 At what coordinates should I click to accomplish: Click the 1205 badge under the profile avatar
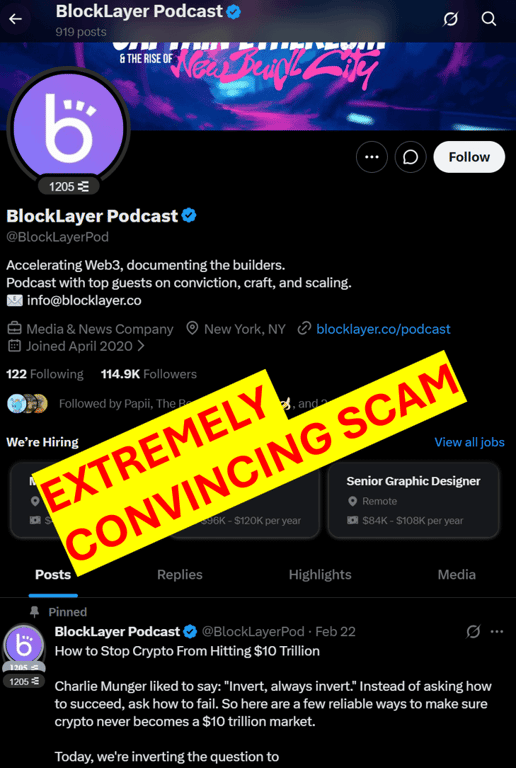[x=69, y=186]
